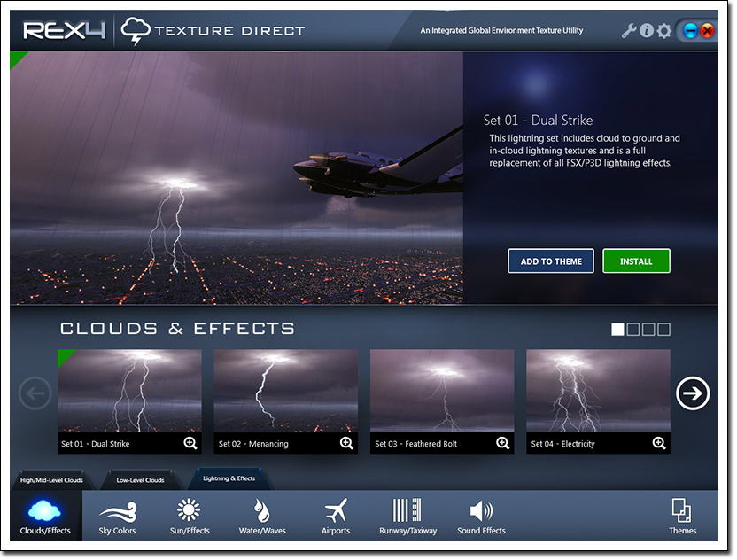This screenshot has width=737, height=560.
Task: Open the Runway/Taxiway category
Action: [x=408, y=517]
